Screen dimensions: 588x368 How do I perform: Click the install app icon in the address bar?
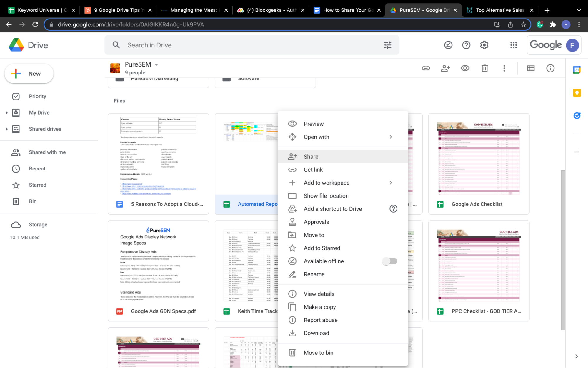point(497,24)
